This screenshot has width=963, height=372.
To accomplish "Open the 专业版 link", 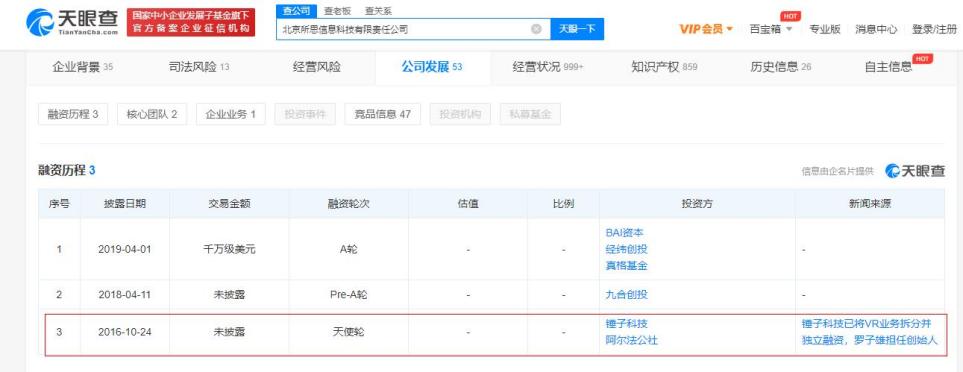I will click(824, 29).
